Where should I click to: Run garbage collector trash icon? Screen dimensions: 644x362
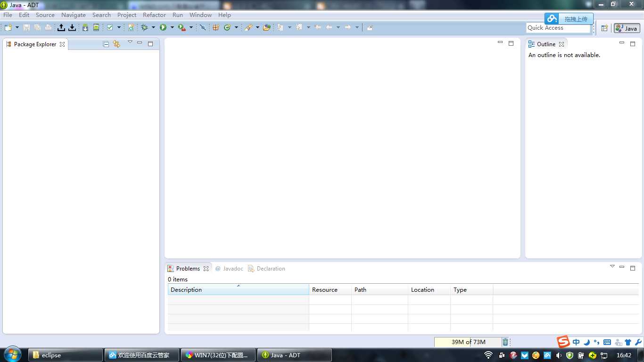(505, 342)
